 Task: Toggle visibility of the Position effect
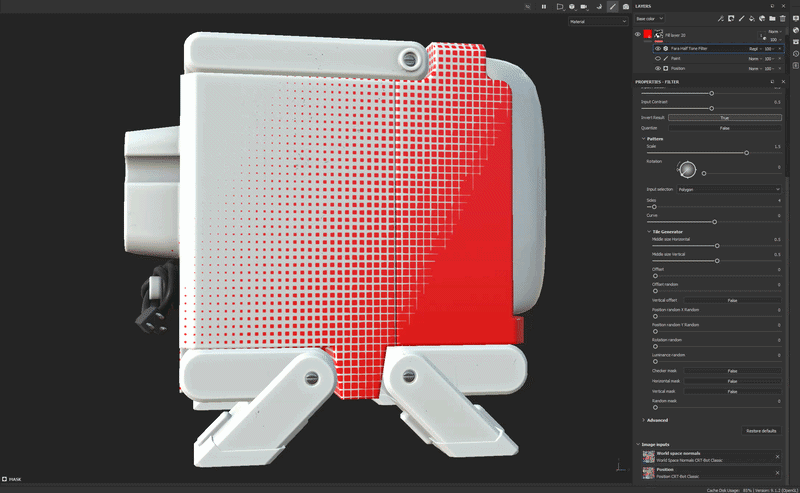[657, 68]
